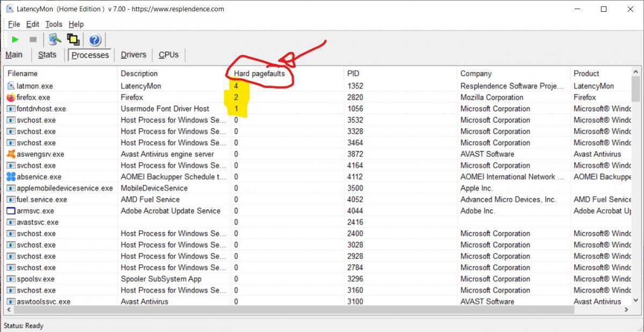
Task: Select the fontdrvhost.exe process icon
Action: point(11,109)
